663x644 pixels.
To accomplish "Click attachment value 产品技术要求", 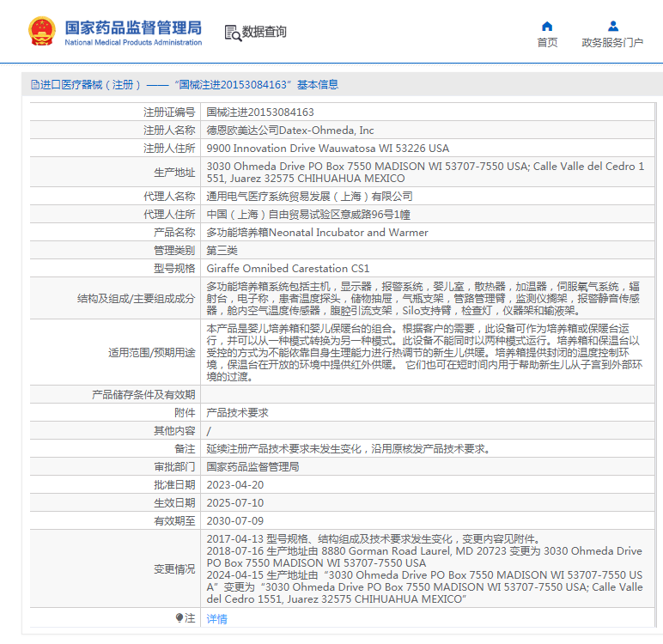I will point(237,413).
